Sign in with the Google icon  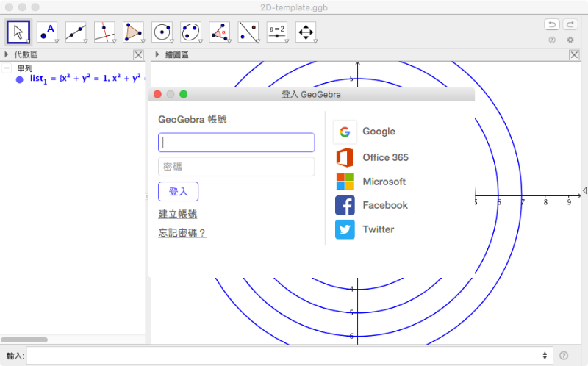(345, 132)
